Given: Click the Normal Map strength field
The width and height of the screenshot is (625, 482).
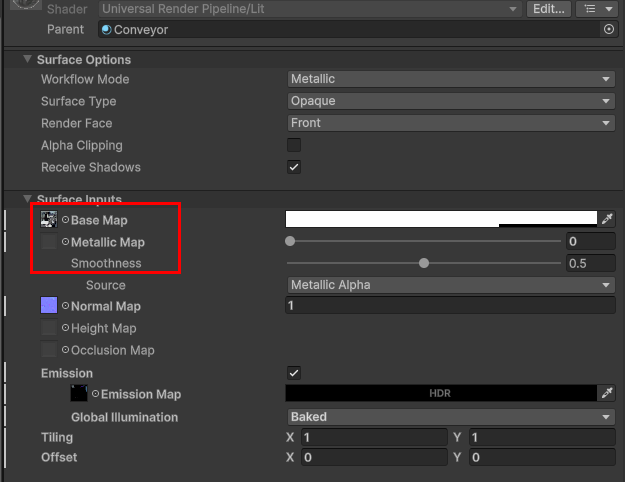Looking at the screenshot, I should coord(450,305).
